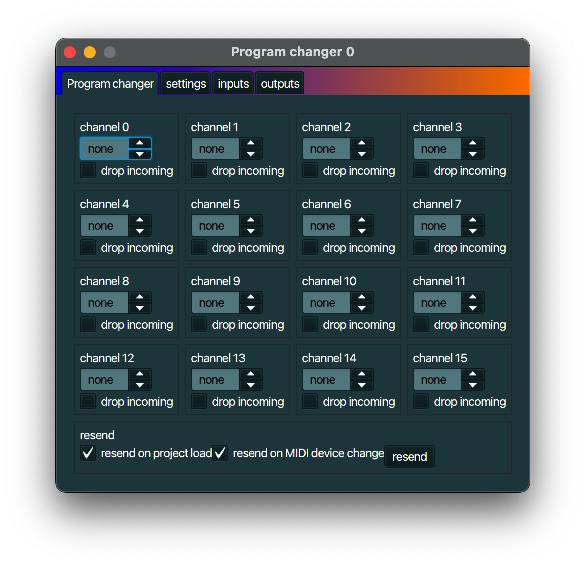The height and width of the screenshot is (566, 586).
Task: Decrease channel 12 program with down arrow
Action: [140, 385]
